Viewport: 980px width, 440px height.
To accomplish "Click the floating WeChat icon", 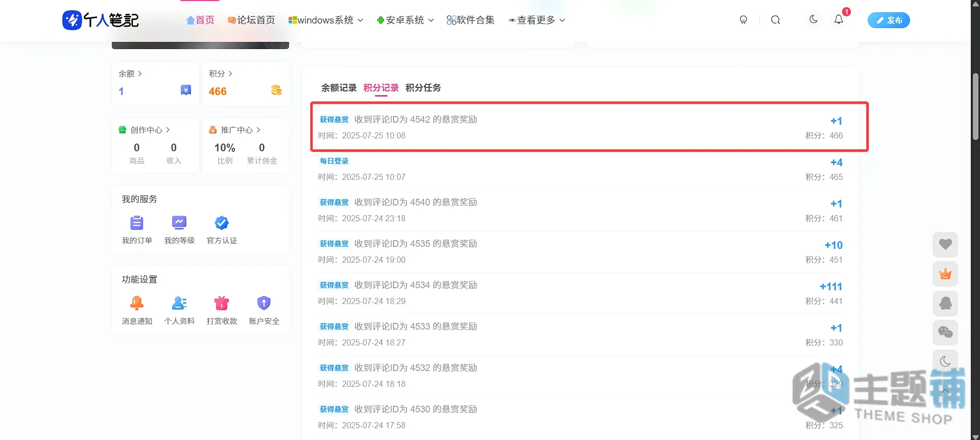I will [x=945, y=333].
